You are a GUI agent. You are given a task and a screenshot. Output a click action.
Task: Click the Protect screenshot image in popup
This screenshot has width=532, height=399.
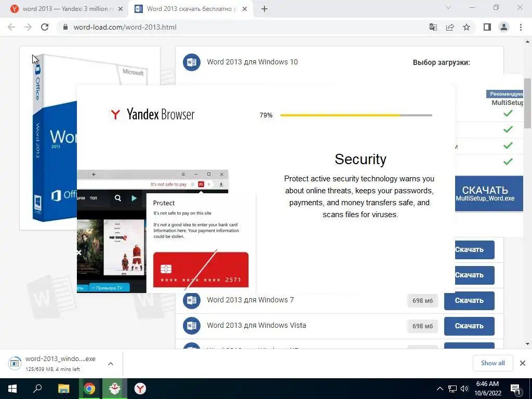tap(166, 231)
